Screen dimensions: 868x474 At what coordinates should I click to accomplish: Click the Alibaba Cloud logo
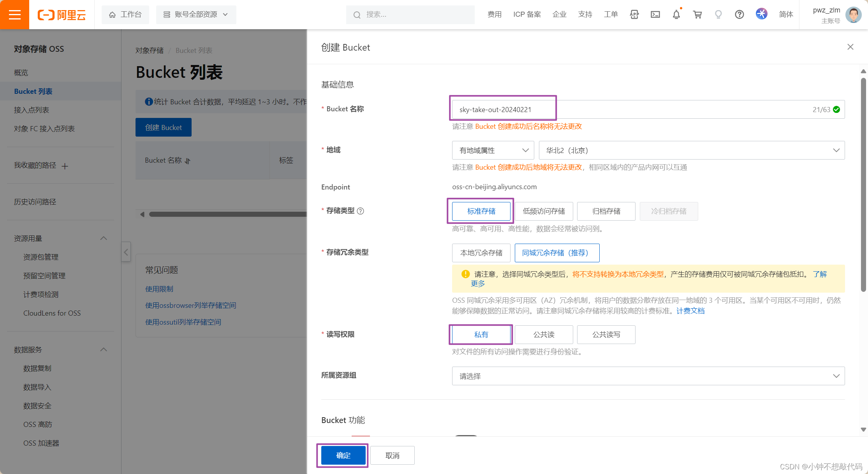point(62,15)
